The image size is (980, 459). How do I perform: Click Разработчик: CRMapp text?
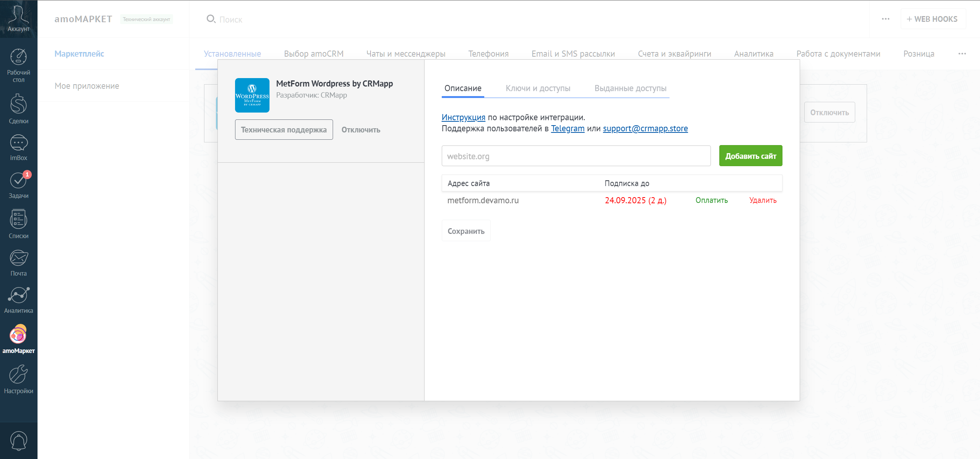(312, 95)
